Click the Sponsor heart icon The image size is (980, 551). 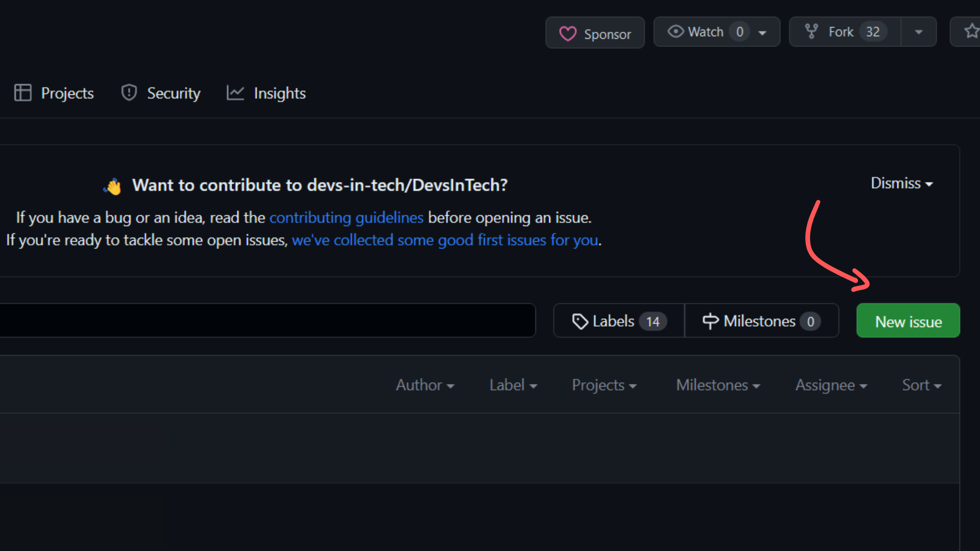click(x=568, y=34)
